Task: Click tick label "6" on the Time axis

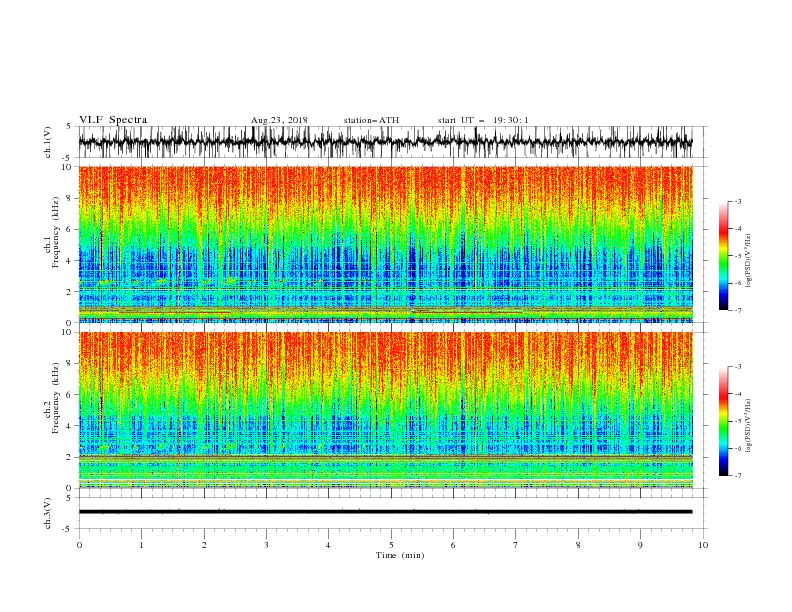Action: 453,545
